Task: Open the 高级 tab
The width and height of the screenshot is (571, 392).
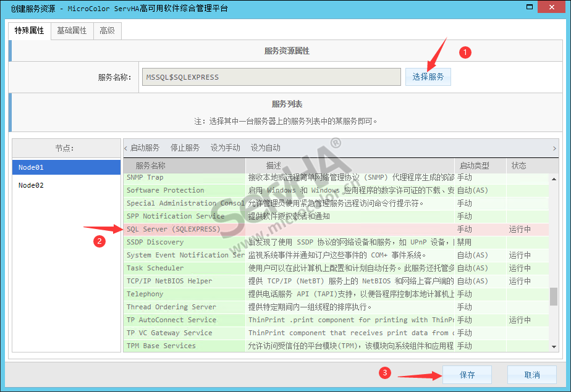Action: click(107, 30)
